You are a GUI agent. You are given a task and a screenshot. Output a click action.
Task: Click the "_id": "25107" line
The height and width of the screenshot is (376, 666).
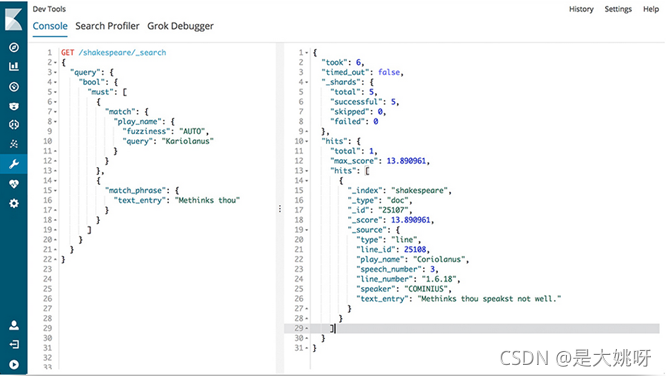(380, 210)
